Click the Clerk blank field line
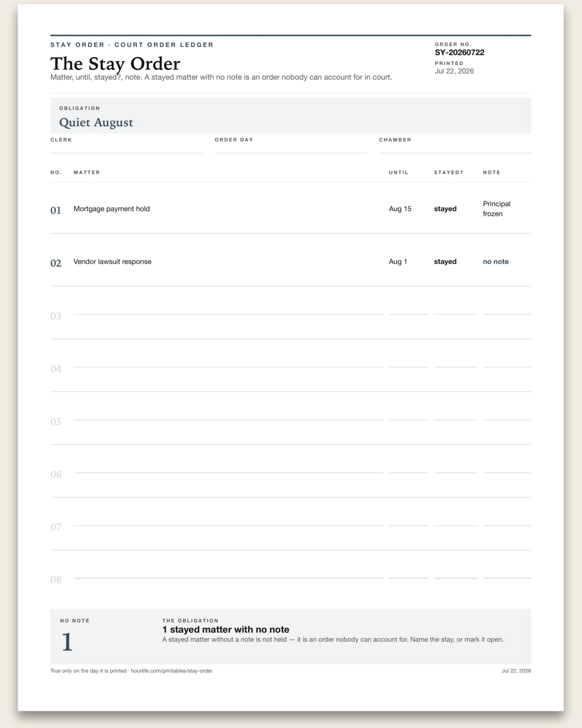Image resolution: width=582 pixels, height=728 pixels. (x=126, y=149)
